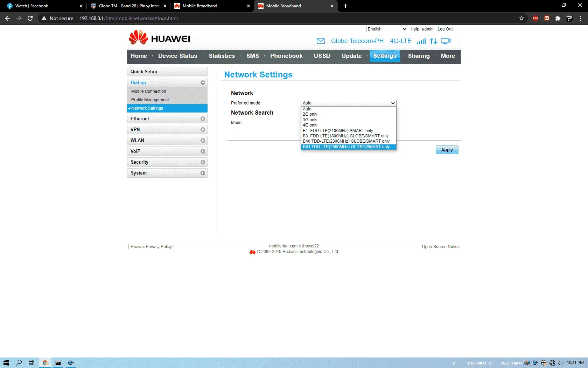The width and height of the screenshot is (588, 368).
Task: Click the data transfer arrows icon
Action: tap(433, 41)
